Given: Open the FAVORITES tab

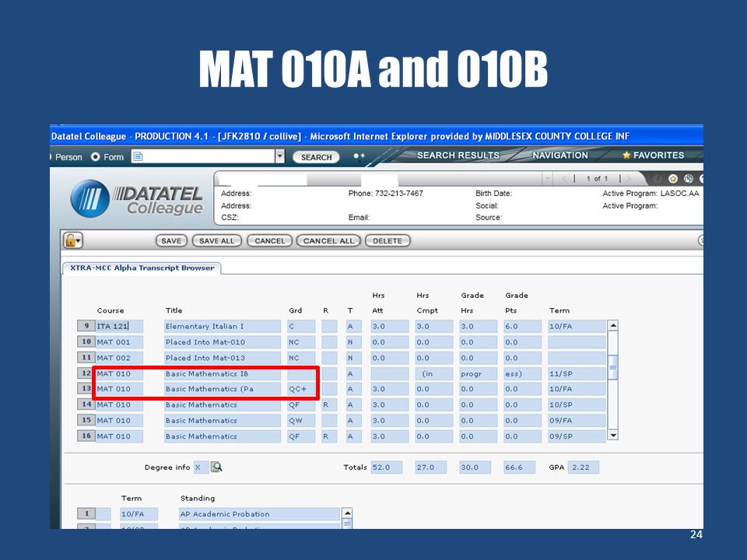Looking at the screenshot, I should pyautogui.click(x=653, y=156).
